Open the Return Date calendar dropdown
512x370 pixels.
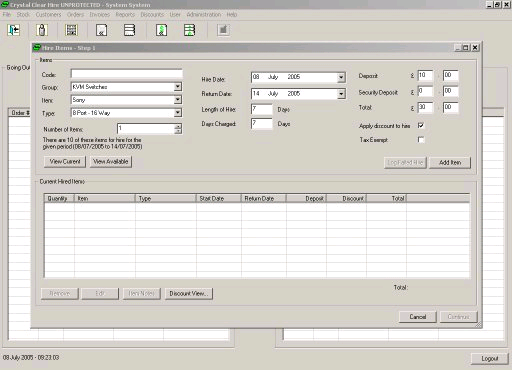(x=341, y=94)
